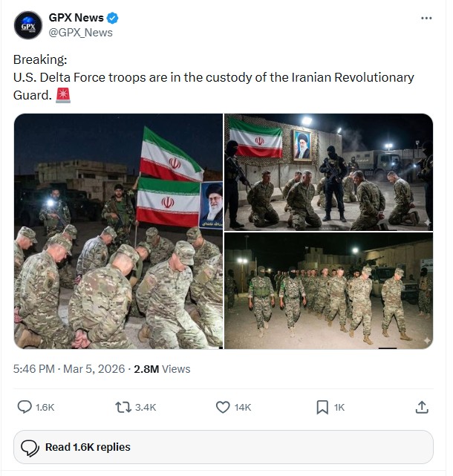Bookmark this post
This screenshot has height=476, width=453.
tap(322, 406)
